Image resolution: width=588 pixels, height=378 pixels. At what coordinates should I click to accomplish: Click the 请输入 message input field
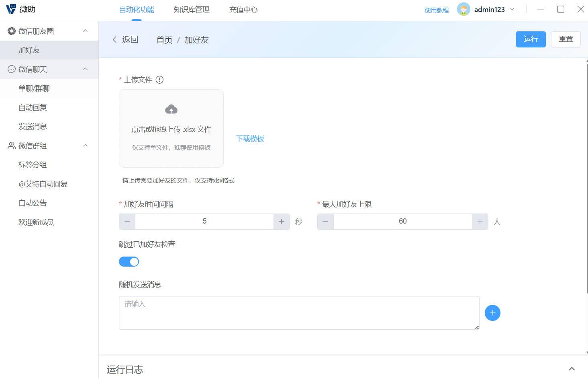(299, 312)
